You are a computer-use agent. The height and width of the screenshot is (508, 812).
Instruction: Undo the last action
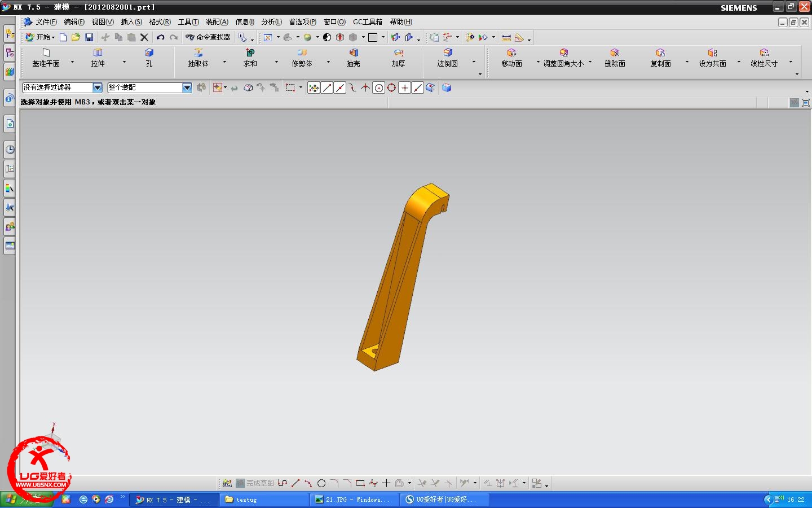tap(161, 37)
